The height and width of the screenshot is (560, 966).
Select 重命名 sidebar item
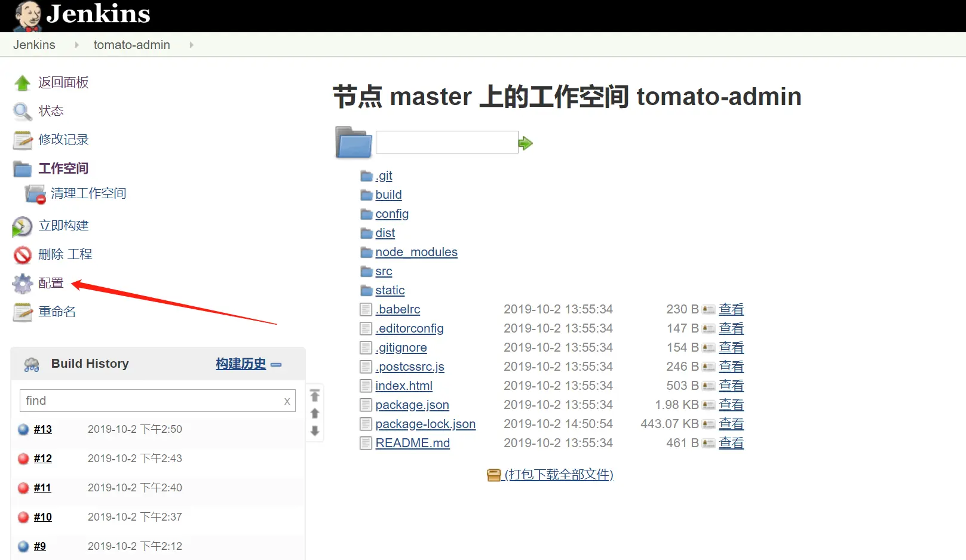click(57, 312)
